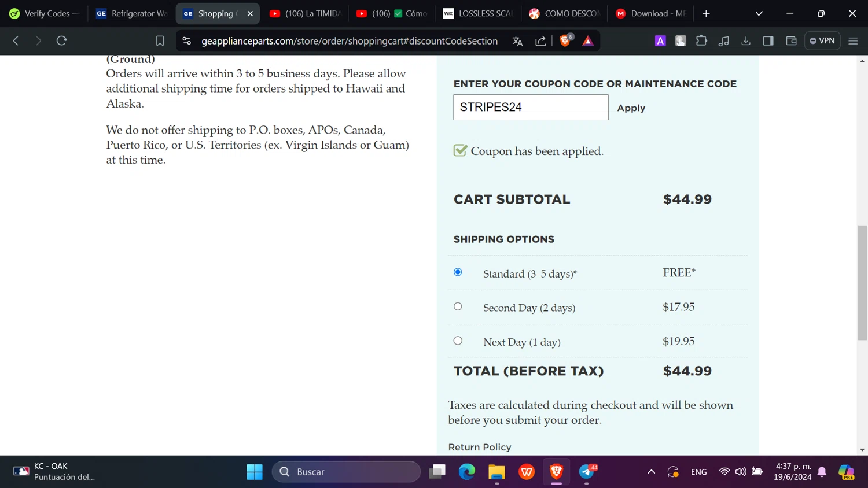Open the media playlist music icon
This screenshot has height=488, width=868.
click(x=724, y=40)
